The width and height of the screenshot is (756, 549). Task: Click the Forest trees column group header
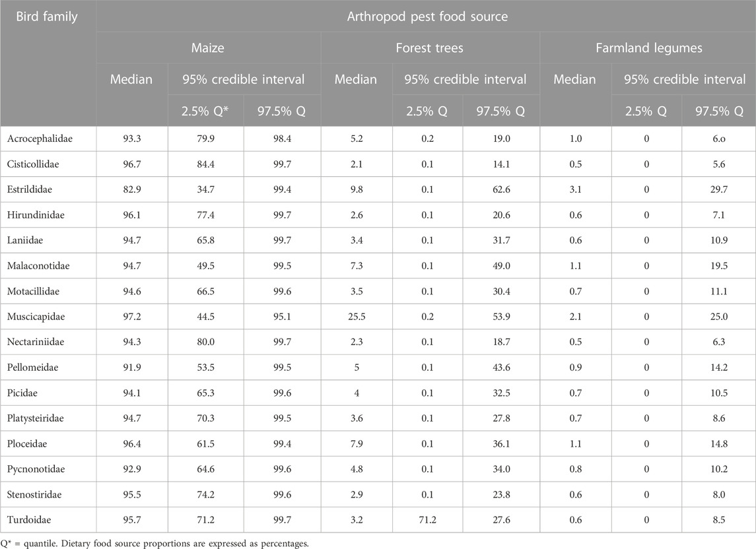429,48
